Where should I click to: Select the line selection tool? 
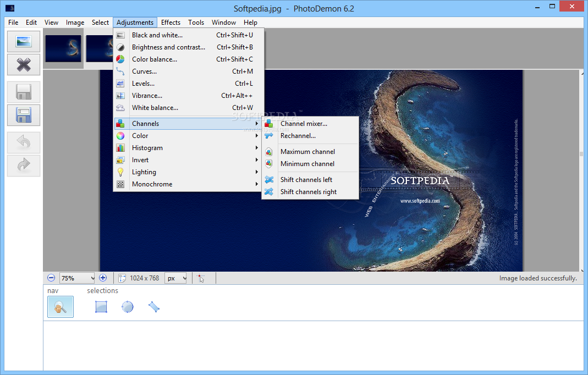coord(154,307)
